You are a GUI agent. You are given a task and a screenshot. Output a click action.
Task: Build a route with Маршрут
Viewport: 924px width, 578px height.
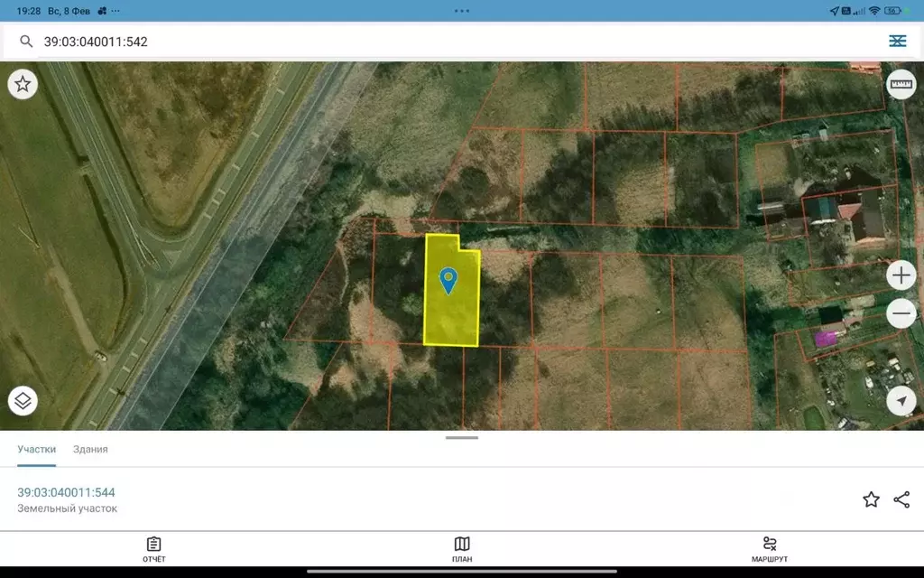[x=770, y=549]
